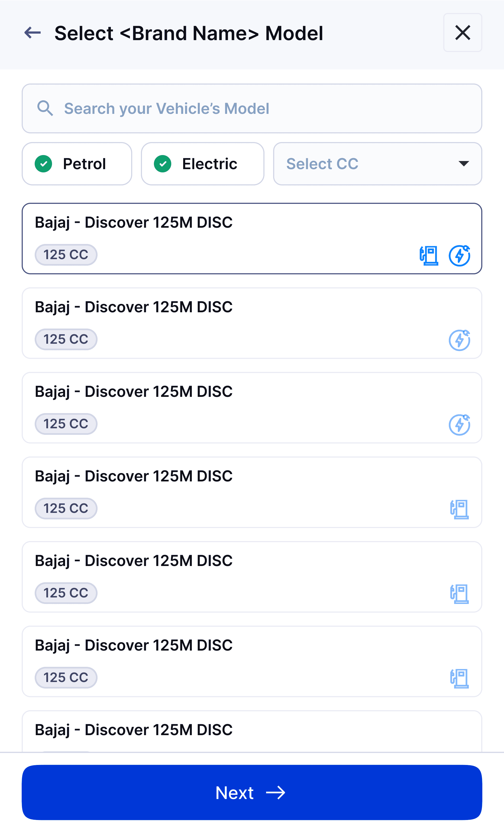504x833 pixels.
Task: Close the model selection dialog
Action: click(463, 33)
